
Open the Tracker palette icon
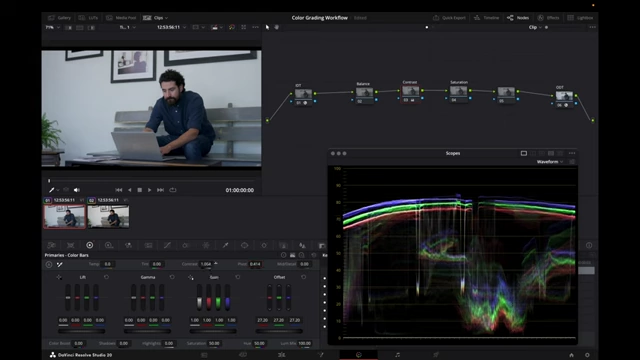click(264, 245)
